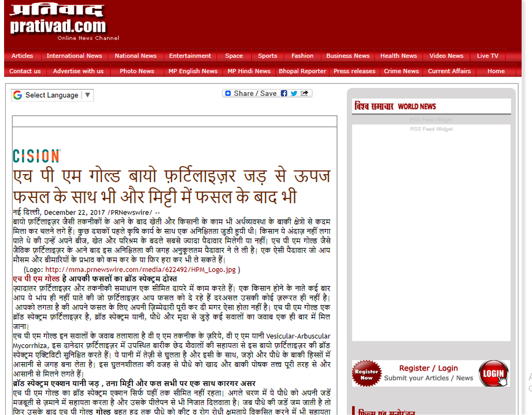532x415 pixels.
Task: Open International News menu
Action: tap(74, 56)
